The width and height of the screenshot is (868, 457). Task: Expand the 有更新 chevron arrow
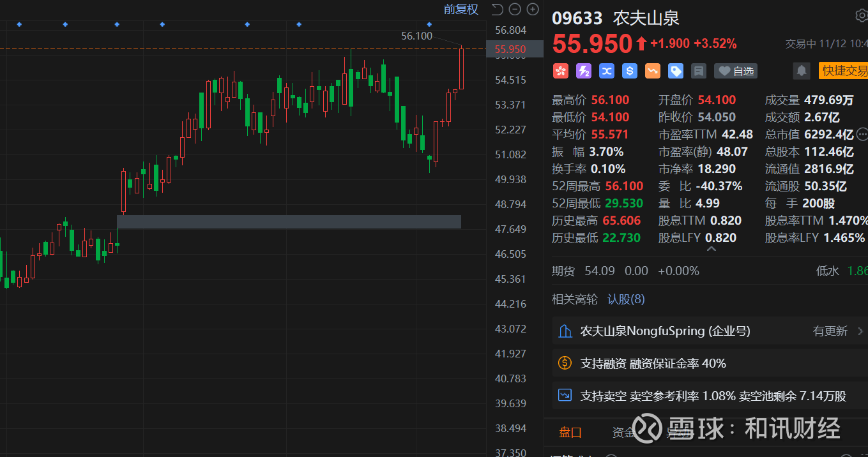click(860, 331)
